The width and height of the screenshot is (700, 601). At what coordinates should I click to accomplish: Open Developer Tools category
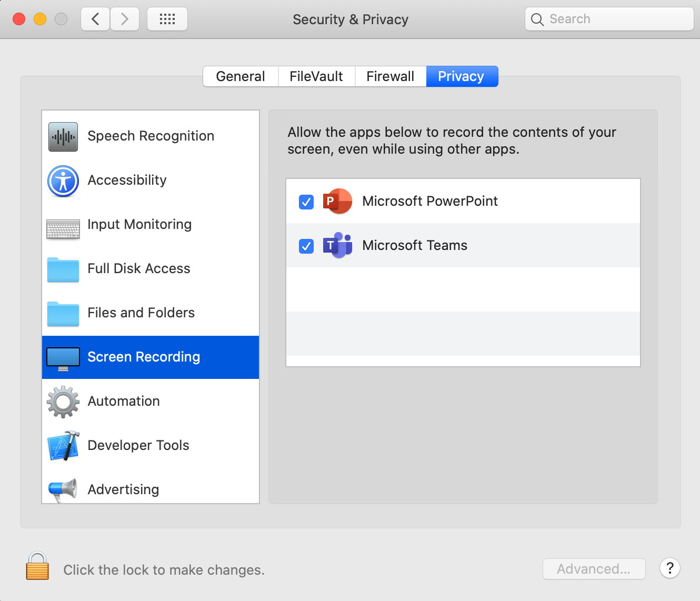[x=151, y=446]
